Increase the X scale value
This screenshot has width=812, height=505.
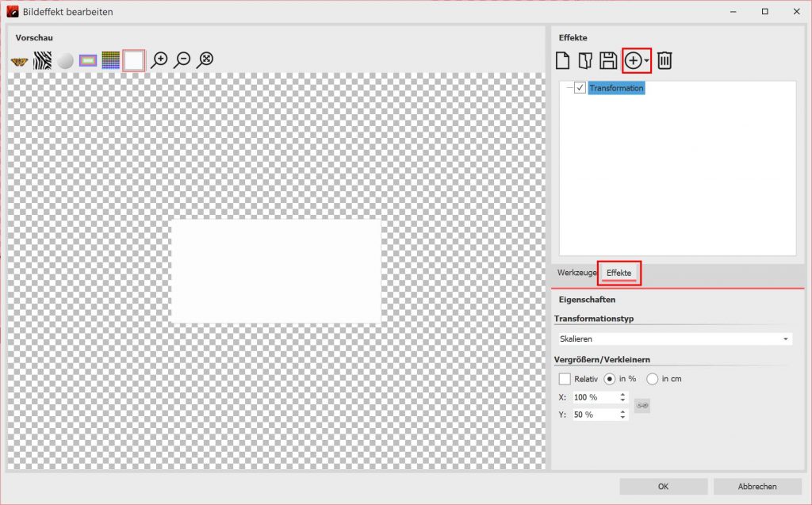click(622, 394)
